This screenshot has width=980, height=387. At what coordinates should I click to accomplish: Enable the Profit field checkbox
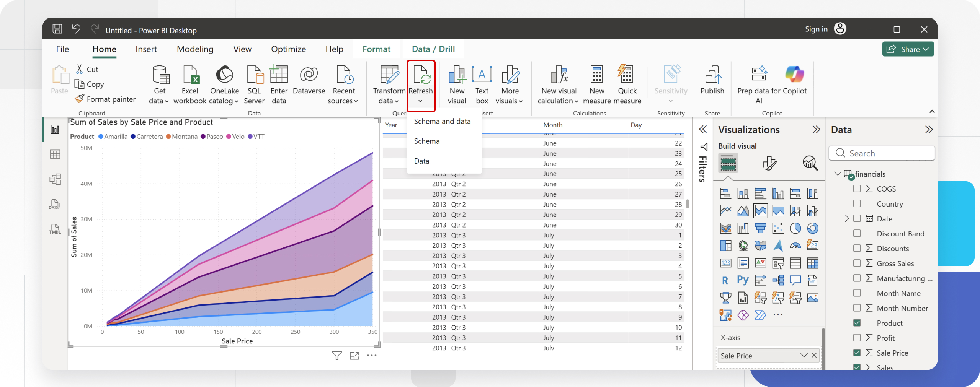(x=857, y=338)
